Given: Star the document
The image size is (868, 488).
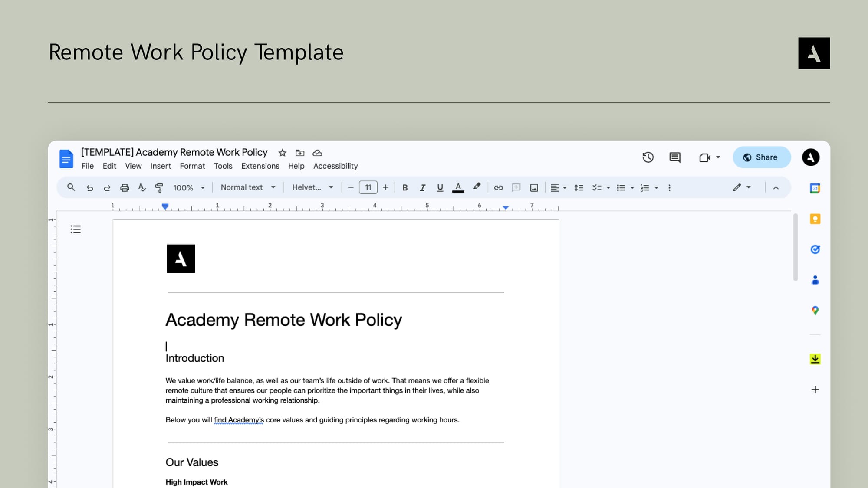Looking at the screenshot, I should 283,153.
